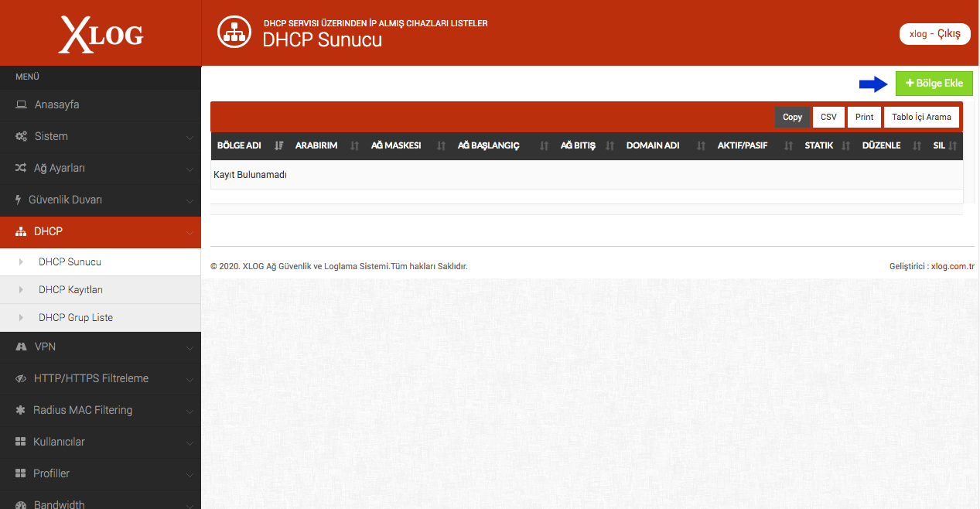Image resolution: width=980 pixels, height=509 pixels.
Task: Open the xlog.com.tr developer link
Action: tap(952, 267)
